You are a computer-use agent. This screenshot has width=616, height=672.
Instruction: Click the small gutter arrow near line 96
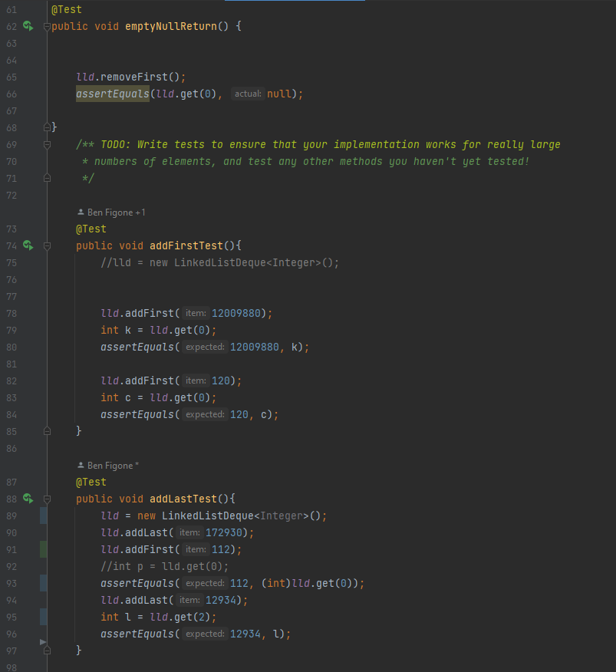pyautogui.click(x=43, y=641)
